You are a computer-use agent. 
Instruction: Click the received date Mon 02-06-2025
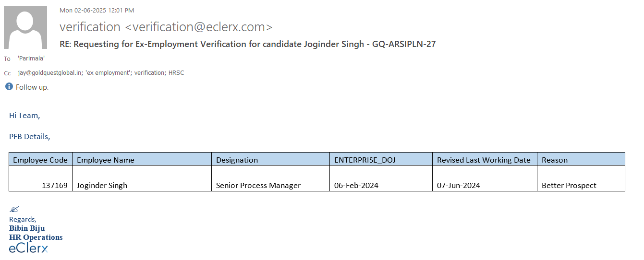(x=97, y=10)
